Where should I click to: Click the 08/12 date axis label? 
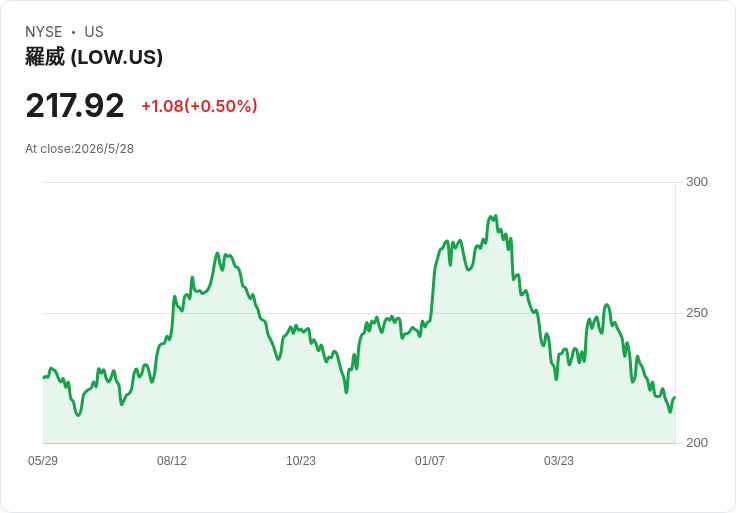click(x=172, y=461)
